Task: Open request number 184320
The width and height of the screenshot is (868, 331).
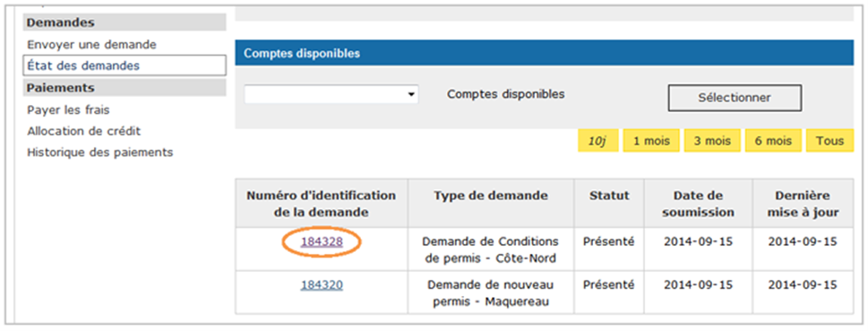Action: pyautogui.click(x=322, y=285)
